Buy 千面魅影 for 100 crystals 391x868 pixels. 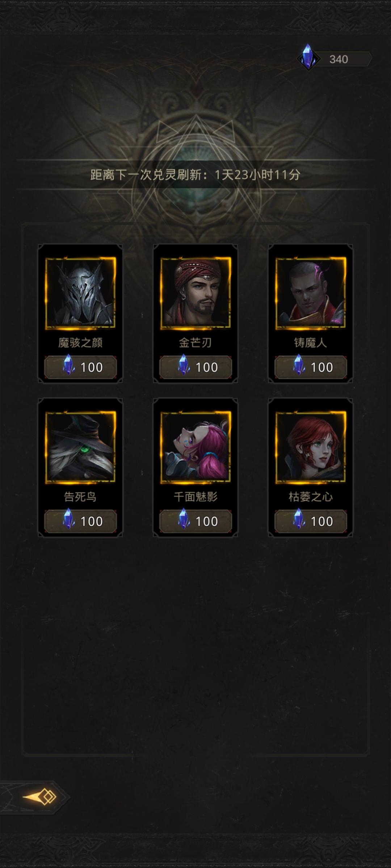(x=195, y=521)
